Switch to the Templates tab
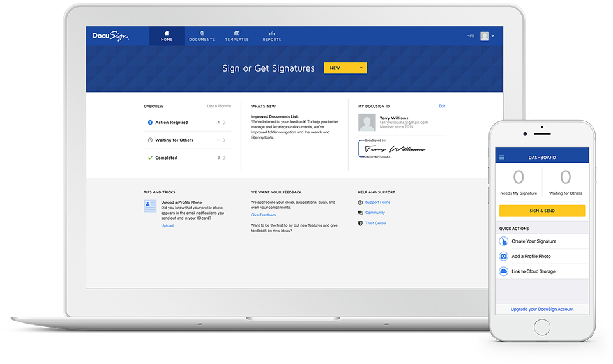 (237, 36)
